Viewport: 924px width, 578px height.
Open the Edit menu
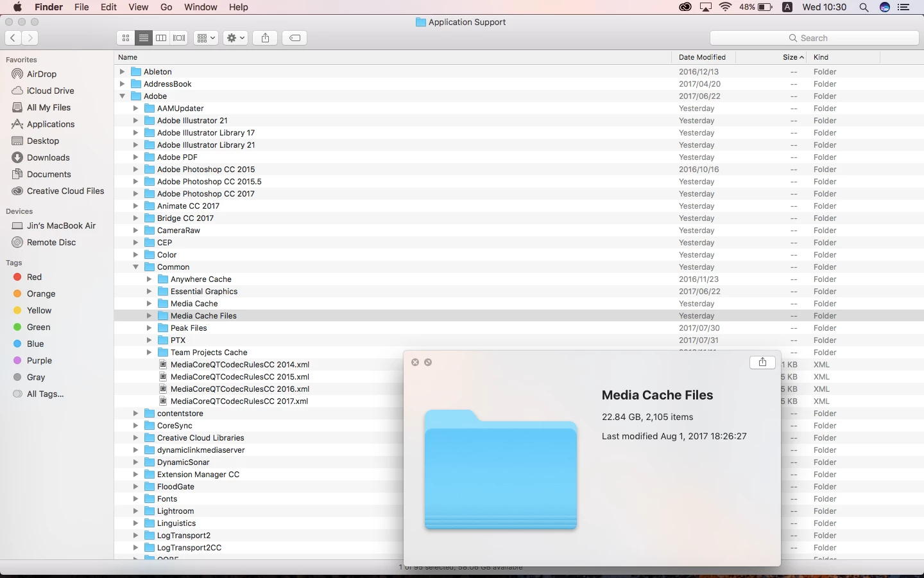tap(108, 7)
